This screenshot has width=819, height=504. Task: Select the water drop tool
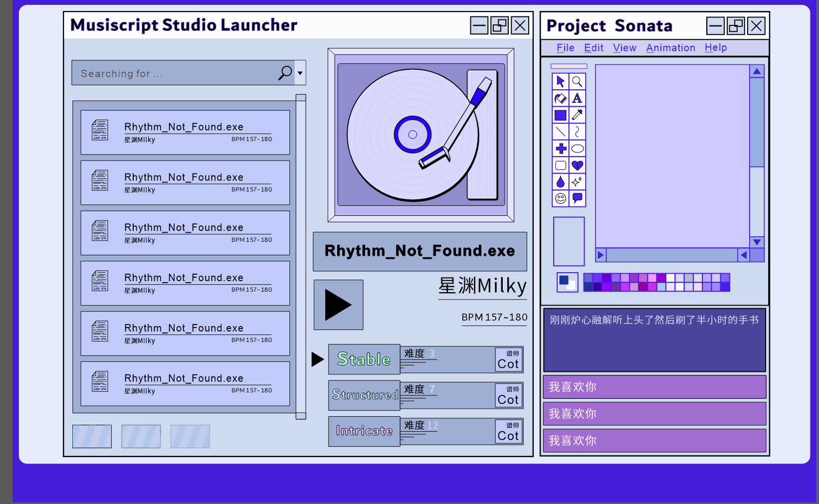click(x=560, y=182)
